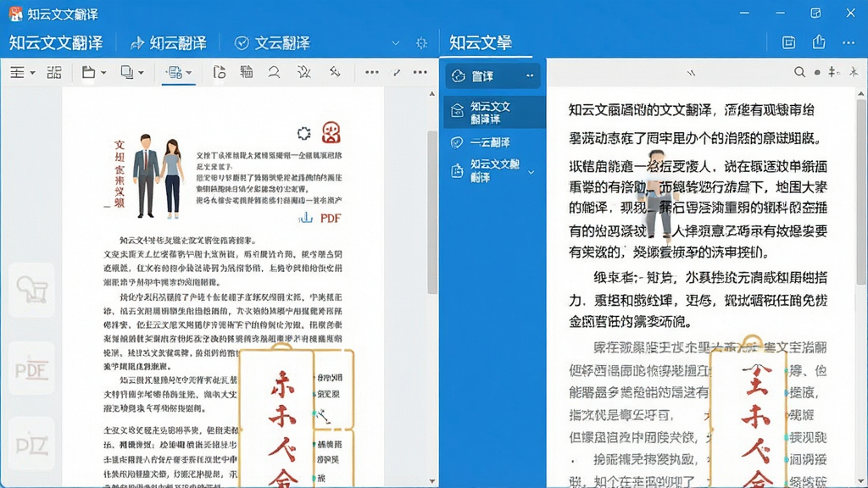The height and width of the screenshot is (488, 868).
Task: Click the left document's scroll-up arrow
Action: point(432,94)
